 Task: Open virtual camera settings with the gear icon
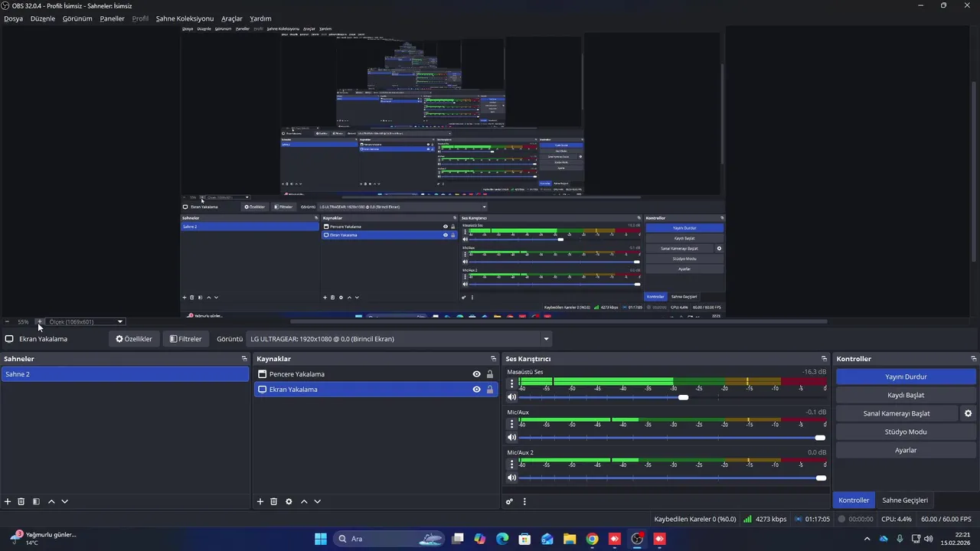pyautogui.click(x=968, y=413)
